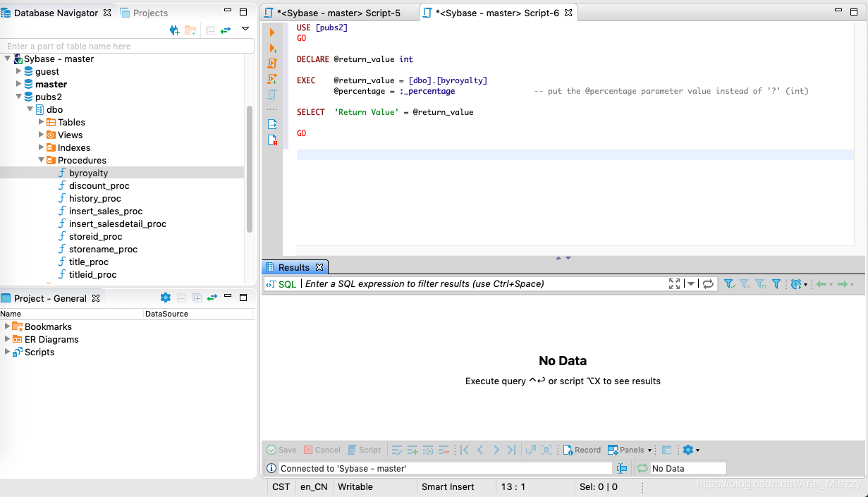Show execution log icon with red badge
868x497 pixels.
tap(272, 140)
